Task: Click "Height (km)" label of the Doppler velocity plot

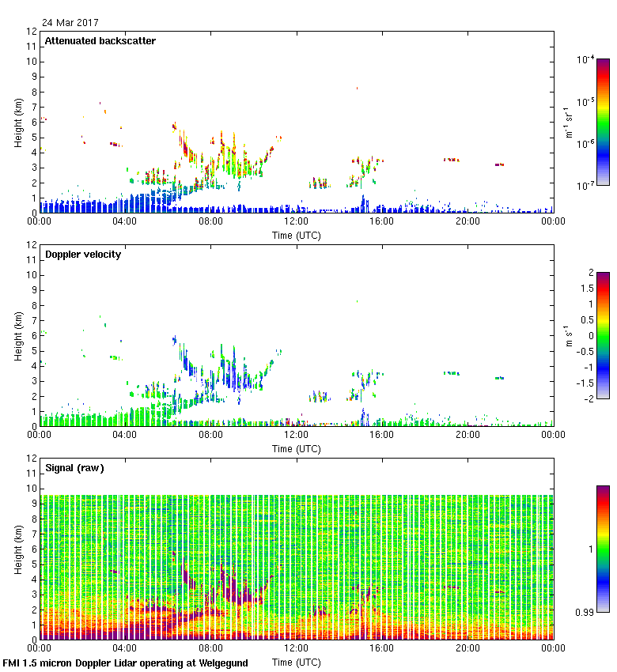Action: click(x=17, y=335)
